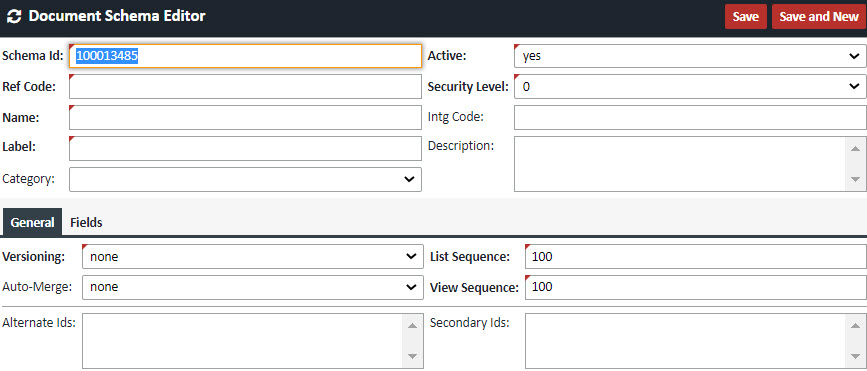
Task: Open the Auto-Merge dropdown
Action: click(253, 288)
